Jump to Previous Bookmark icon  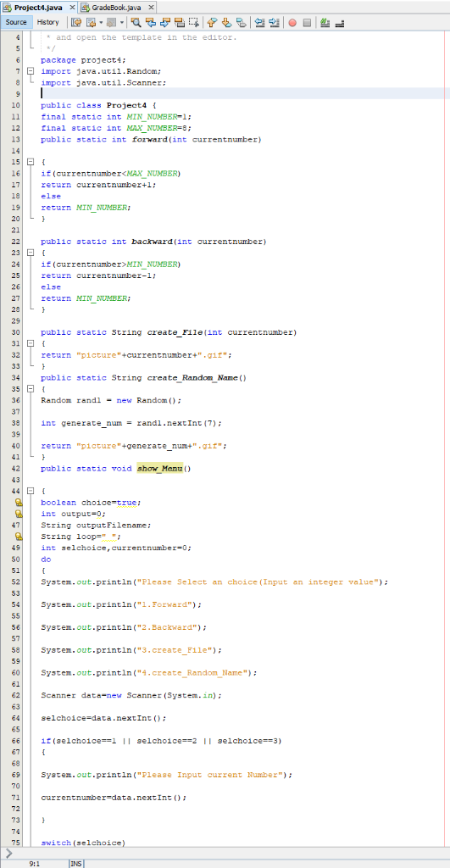coord(211,22)
